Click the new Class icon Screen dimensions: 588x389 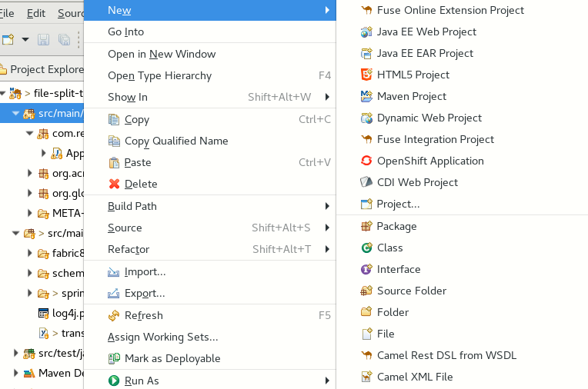click(366, 248)
